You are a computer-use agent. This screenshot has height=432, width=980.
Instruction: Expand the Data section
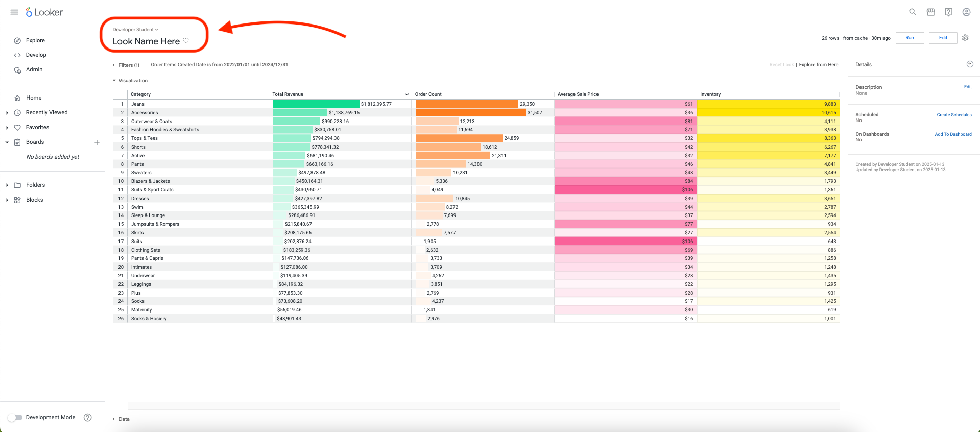(x=121, y=419)
